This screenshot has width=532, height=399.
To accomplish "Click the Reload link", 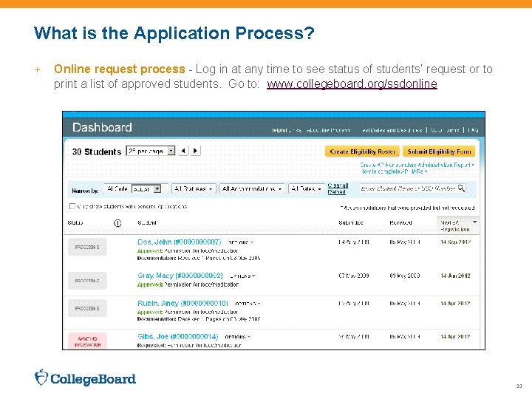I will point(336,191).
